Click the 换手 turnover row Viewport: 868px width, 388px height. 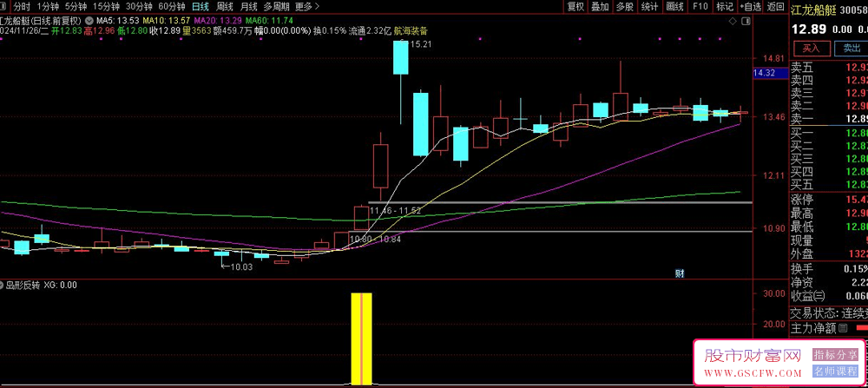pyautogui.click(x=828, y=269)
